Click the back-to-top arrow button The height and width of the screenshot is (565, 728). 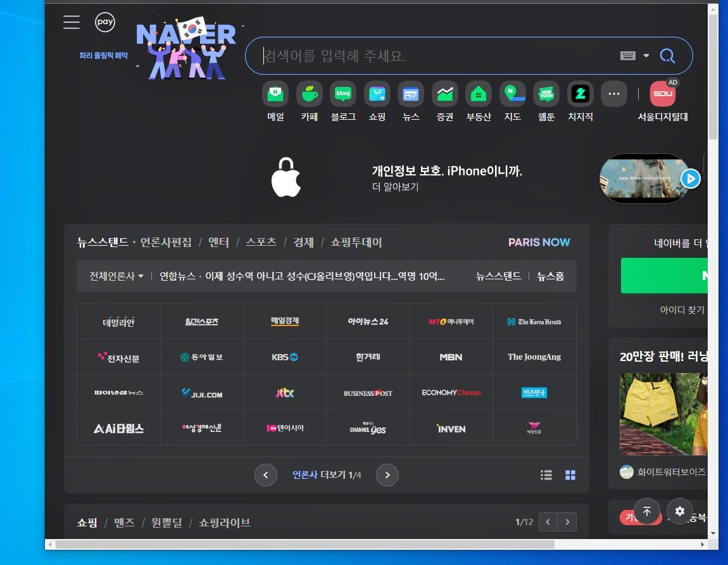647,511
